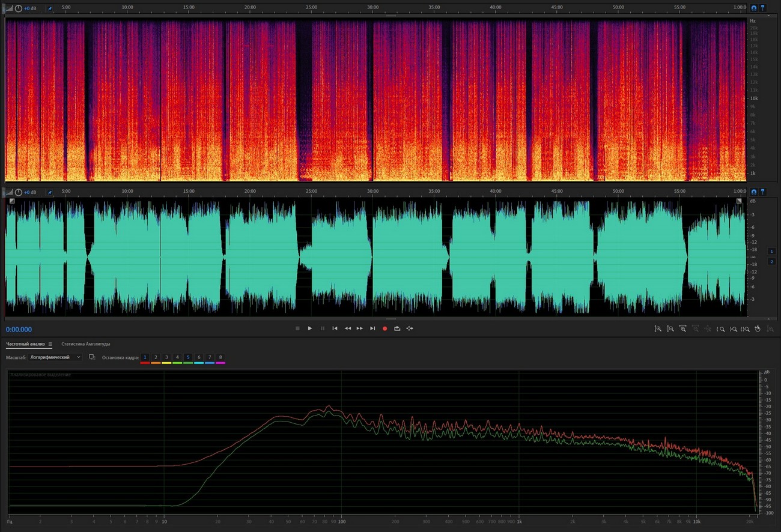Toggle Loop Playback icon
The width and height of the screenshot is (781, 532).
coord(397,328)
